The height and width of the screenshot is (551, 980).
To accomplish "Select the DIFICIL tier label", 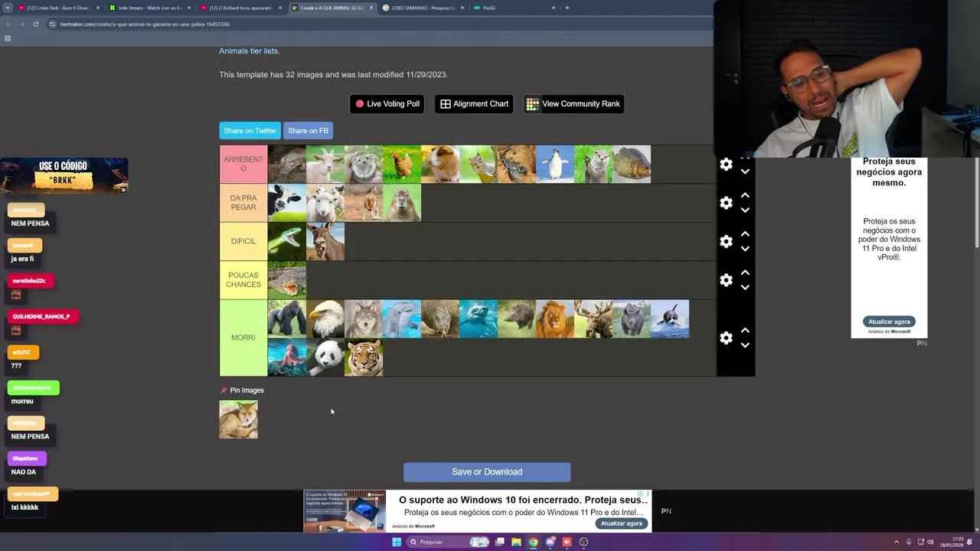I will click(243, 241).
